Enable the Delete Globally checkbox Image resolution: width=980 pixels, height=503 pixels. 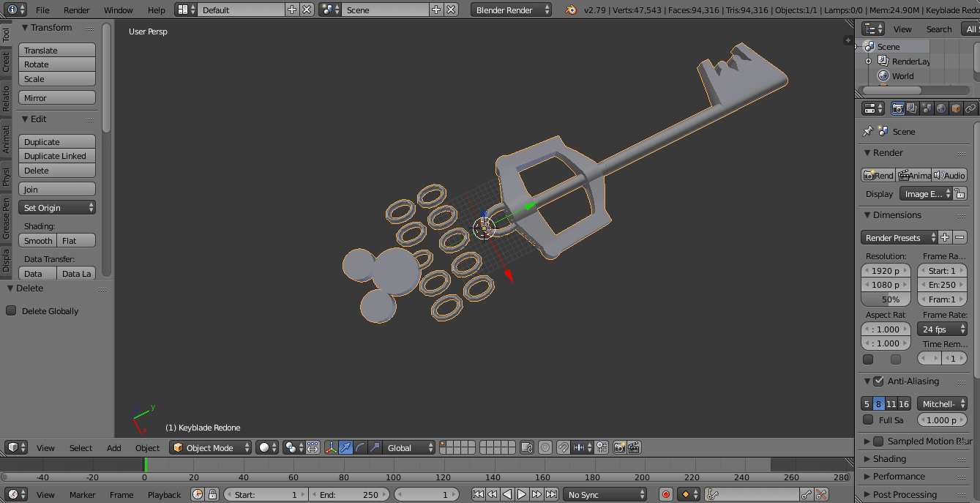click(x=11, y=310)
